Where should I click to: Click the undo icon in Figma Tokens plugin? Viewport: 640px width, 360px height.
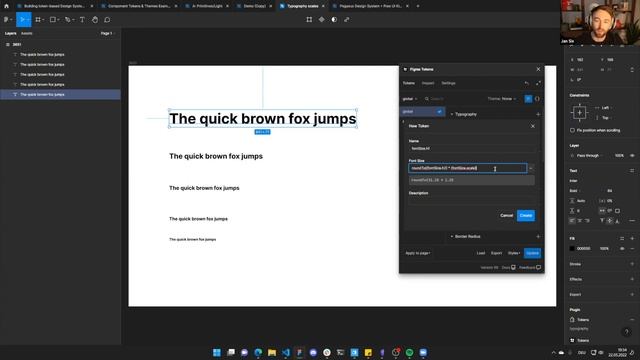tap(527, 83)
